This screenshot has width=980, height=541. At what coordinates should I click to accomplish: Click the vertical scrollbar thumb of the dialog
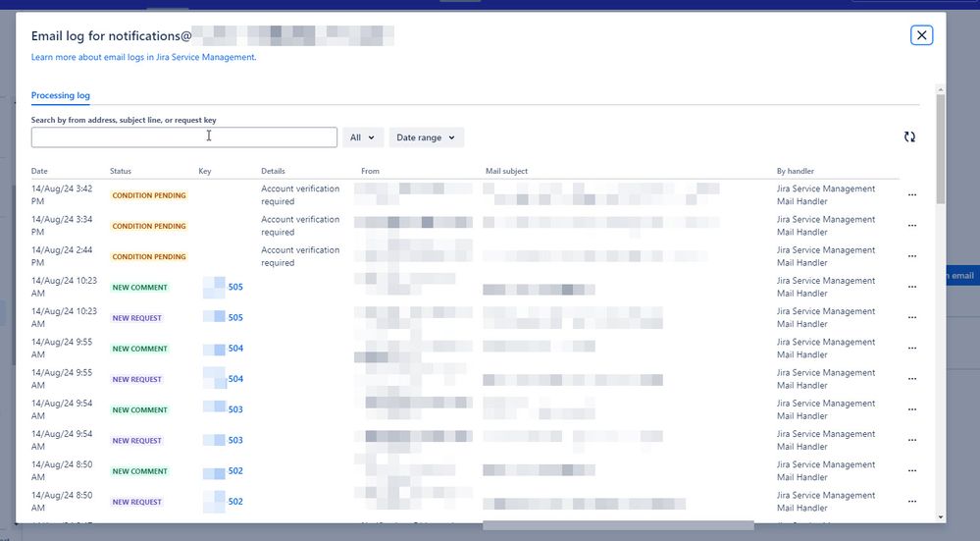click(x=941, y=149)
